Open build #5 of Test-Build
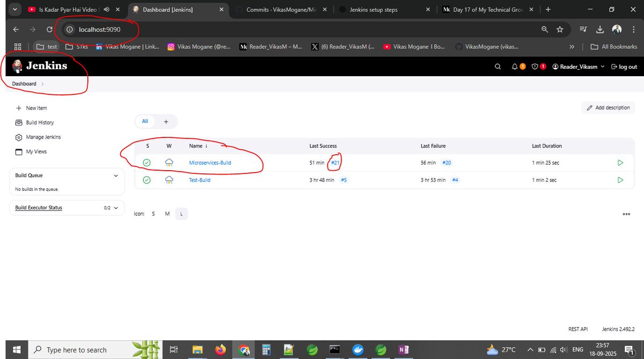The image size is (644, 359). (x=344, y=180)
